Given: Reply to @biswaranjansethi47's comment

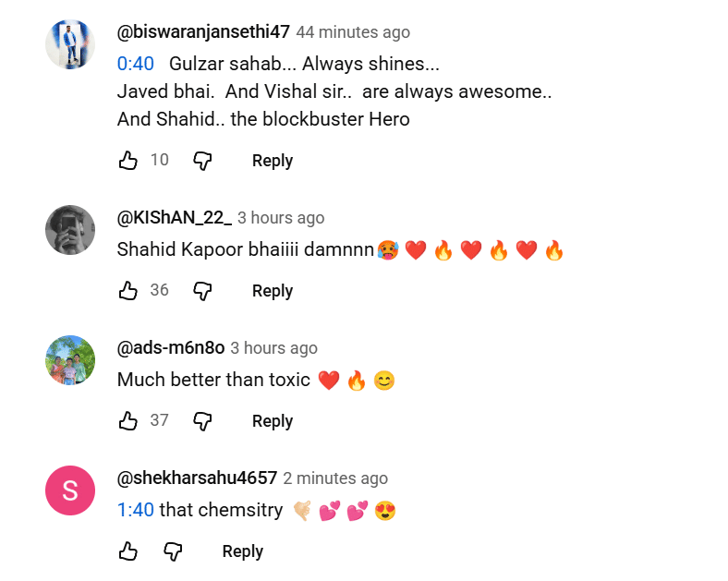Looking at the screenshot, I should [x=272, y=161].
